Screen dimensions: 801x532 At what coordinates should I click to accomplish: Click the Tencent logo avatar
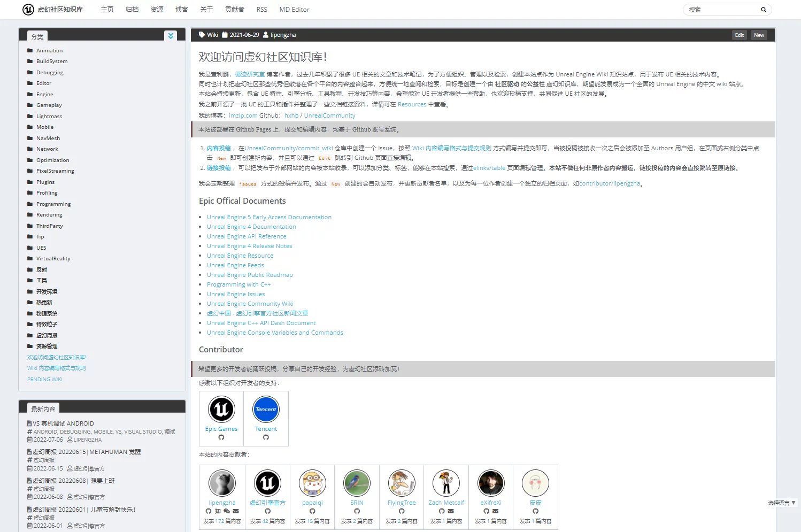click(266, 410)
